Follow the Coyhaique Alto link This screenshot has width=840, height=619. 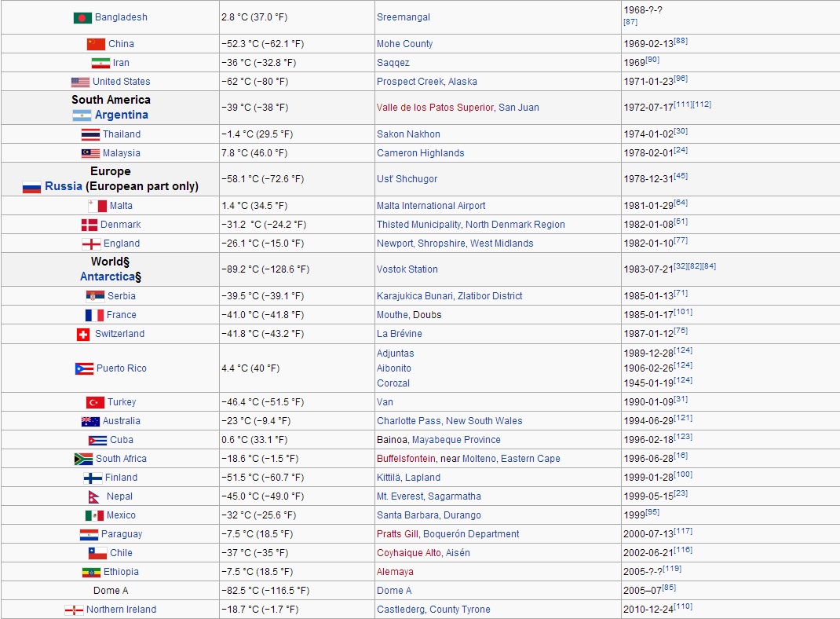pos(409,552)
